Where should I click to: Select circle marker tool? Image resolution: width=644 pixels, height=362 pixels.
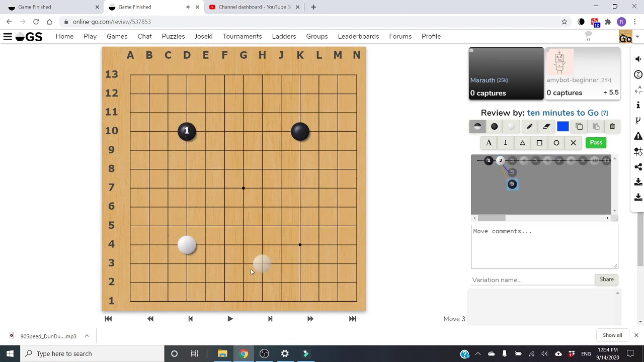(556, 143)
